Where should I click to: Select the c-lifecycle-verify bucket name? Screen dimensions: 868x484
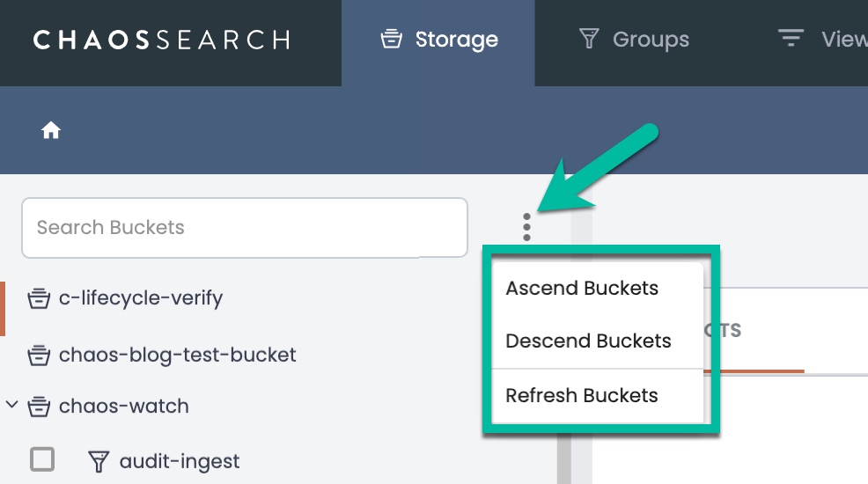click(141, 298)
